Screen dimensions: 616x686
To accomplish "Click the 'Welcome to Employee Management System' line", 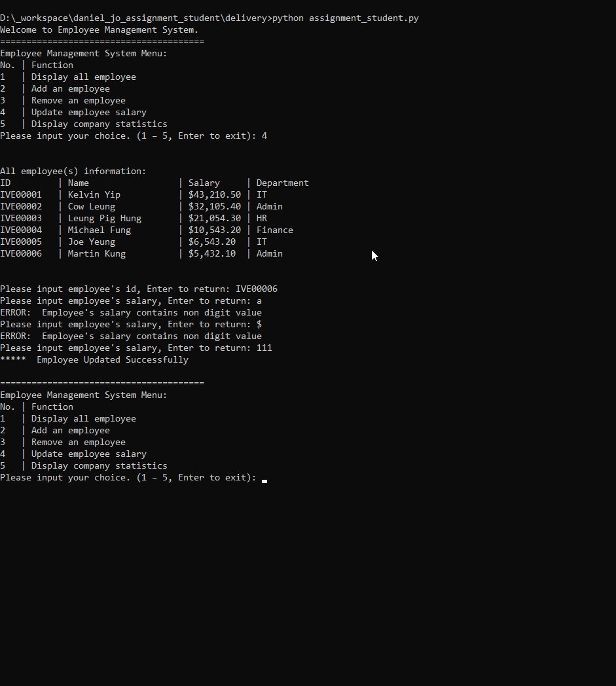I will [x=99, y=29].
